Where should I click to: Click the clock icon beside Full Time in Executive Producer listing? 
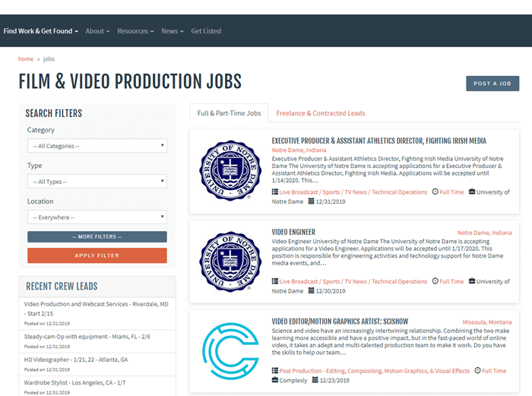pyautogui.click(x=435, y=192)
